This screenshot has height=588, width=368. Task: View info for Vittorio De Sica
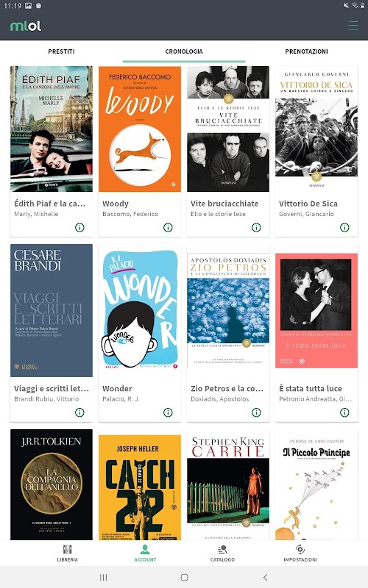[x=344, y=227]
